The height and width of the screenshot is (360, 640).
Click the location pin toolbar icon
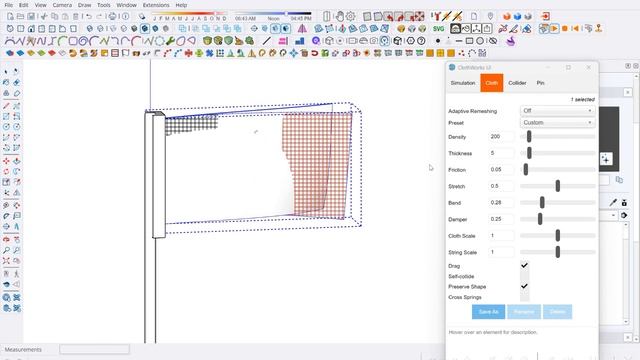[x=490, y=16]
